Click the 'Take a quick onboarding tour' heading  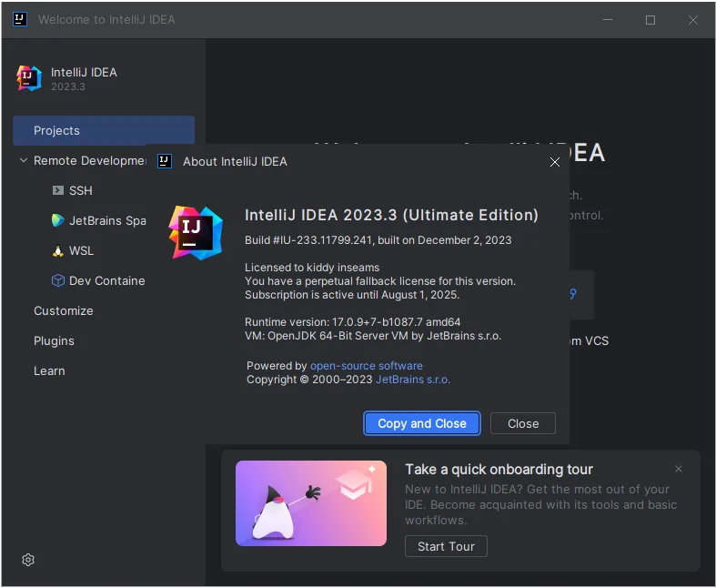[x=499, y=469]
